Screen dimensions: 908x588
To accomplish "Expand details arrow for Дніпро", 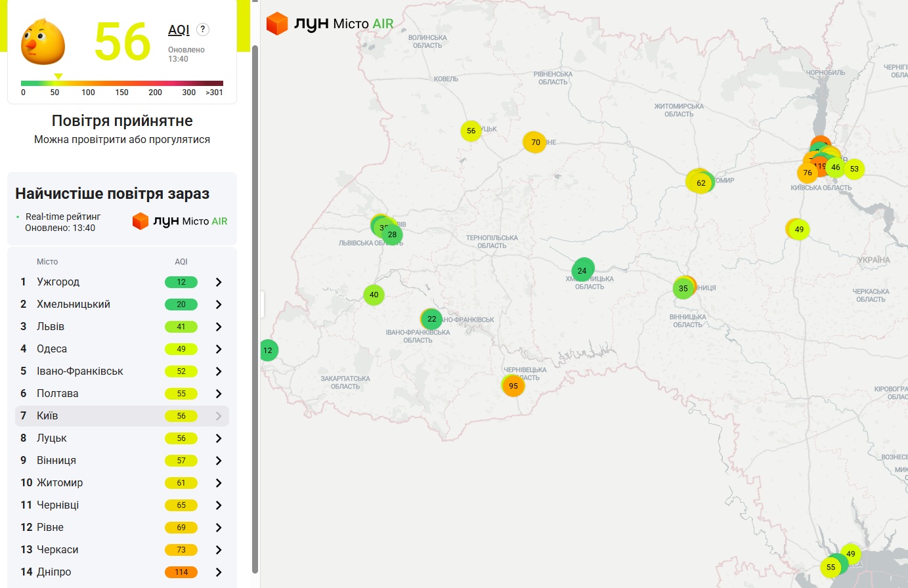I will tap(219, 572).
